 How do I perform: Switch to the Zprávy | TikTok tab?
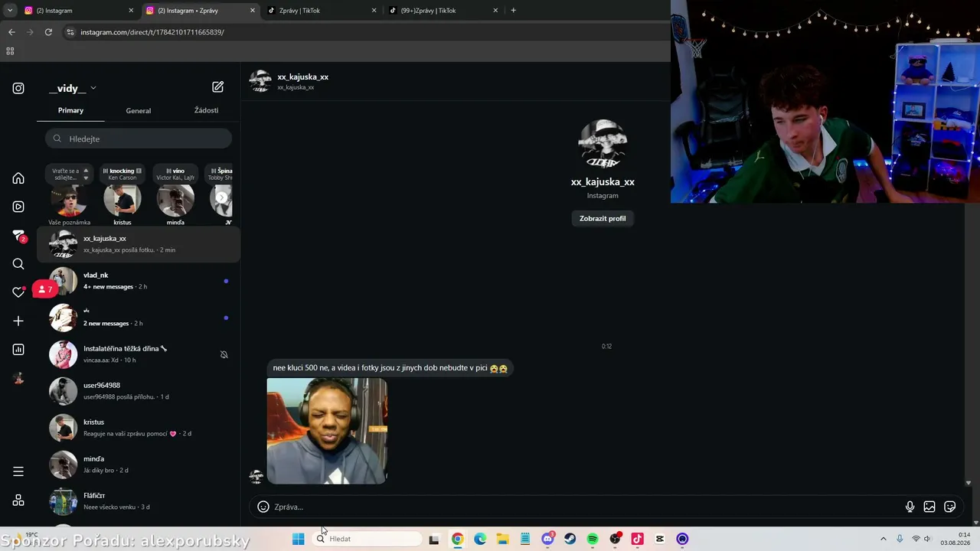pos(321,11)
